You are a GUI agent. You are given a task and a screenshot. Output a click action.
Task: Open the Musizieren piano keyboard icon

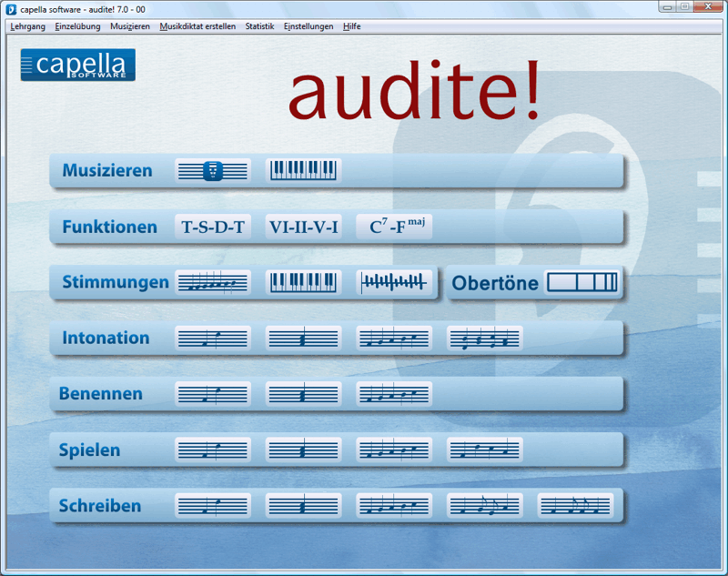[304, 171]
